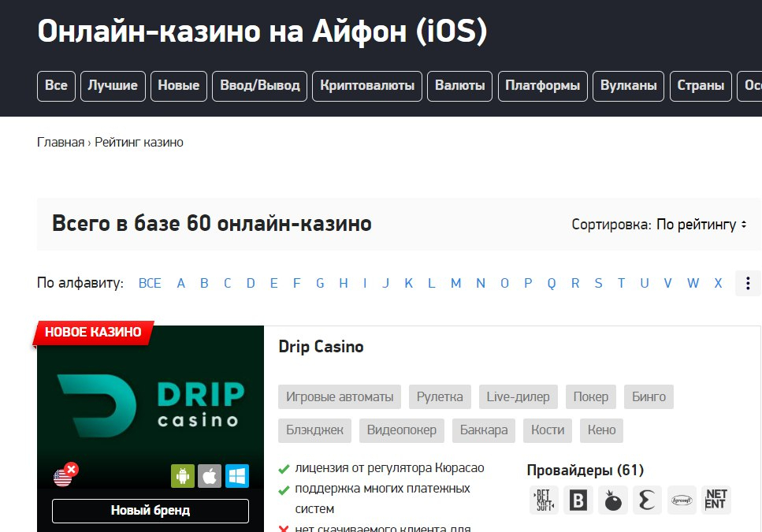Screen dimensions: 762x532
Task: Open the cherry bomb provider icon
Action: click(x=613, y=500)
